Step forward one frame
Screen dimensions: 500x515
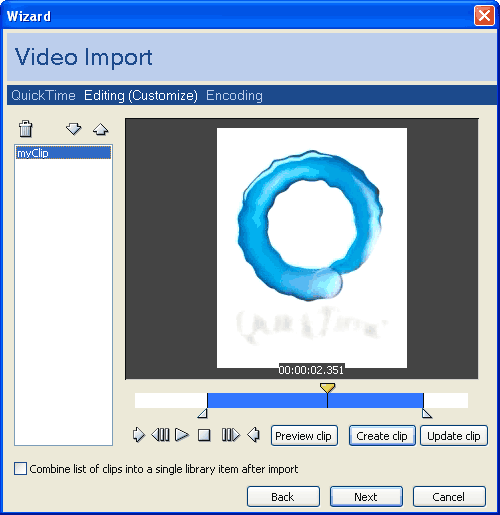coord(231,435)
